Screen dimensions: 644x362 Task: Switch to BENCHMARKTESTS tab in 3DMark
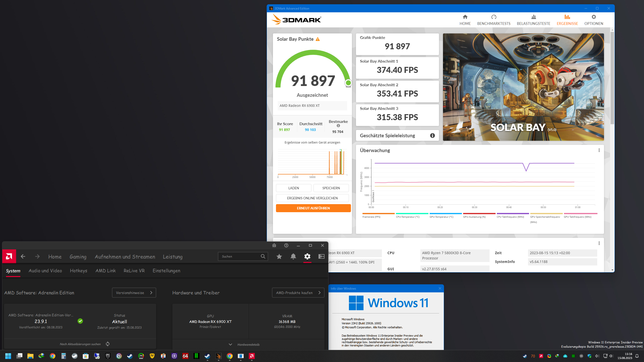(494, 20)
